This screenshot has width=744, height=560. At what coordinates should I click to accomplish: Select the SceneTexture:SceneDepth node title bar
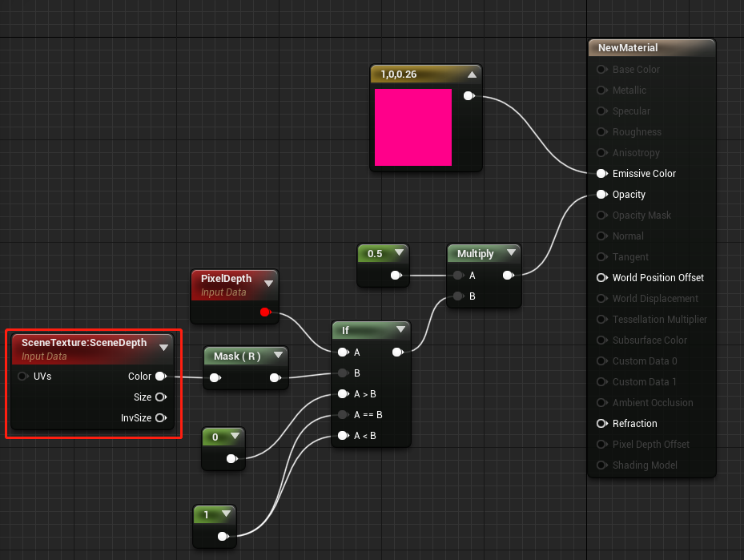(88, 344)
